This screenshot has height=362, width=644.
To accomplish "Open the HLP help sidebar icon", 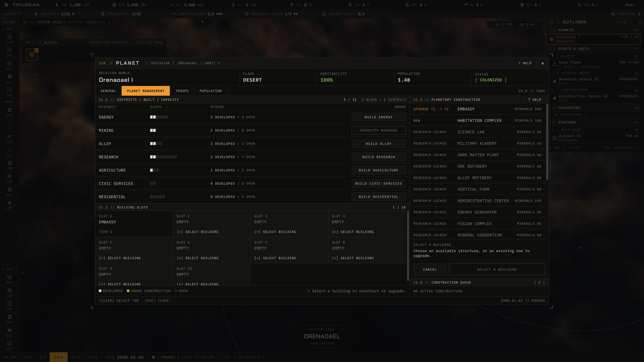I will click(10, 345).
